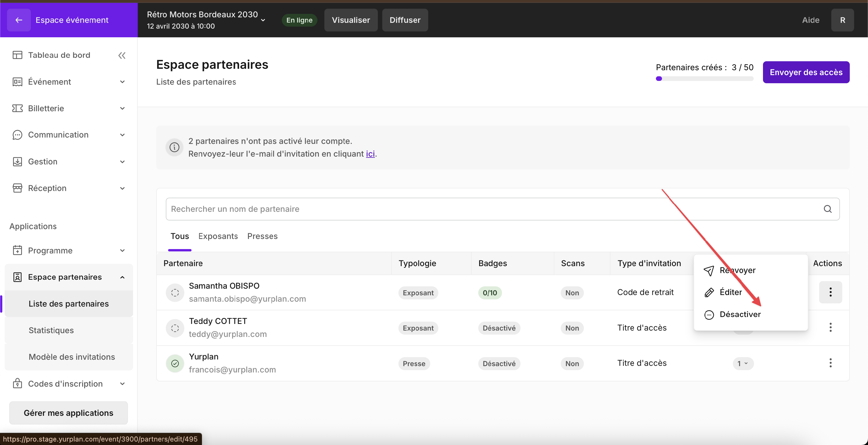Image resolution: width=868 pixels, height=445 pixels.
Task: Follow the ici link to resend invitations
Action: pyautogui.click(x=370, y=154)
